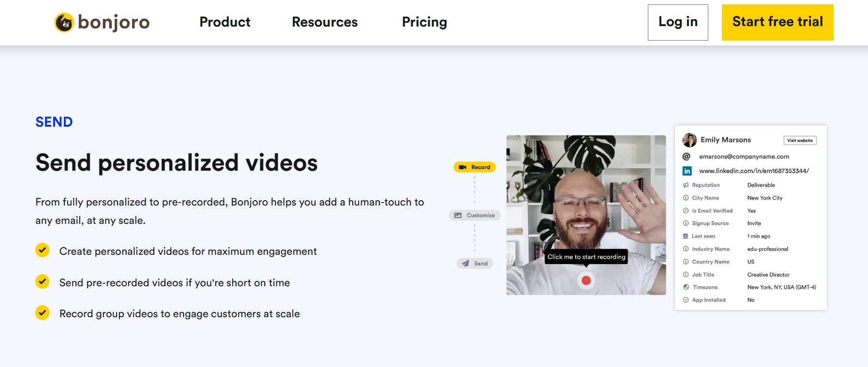Click the LinkedIn icon in contact card
Image resolution: width=868 pixels, height=367 pixels.
coord(687,171)
